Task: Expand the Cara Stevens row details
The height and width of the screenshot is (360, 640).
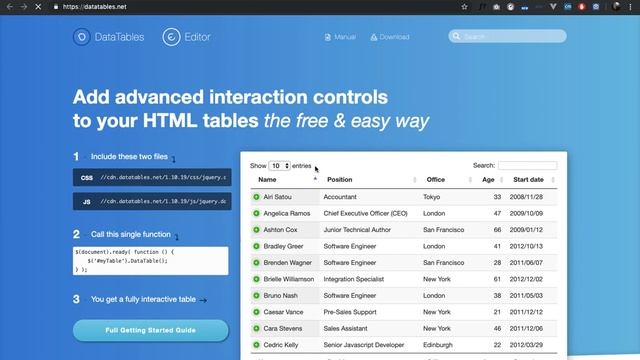Action: click(256, 328)
